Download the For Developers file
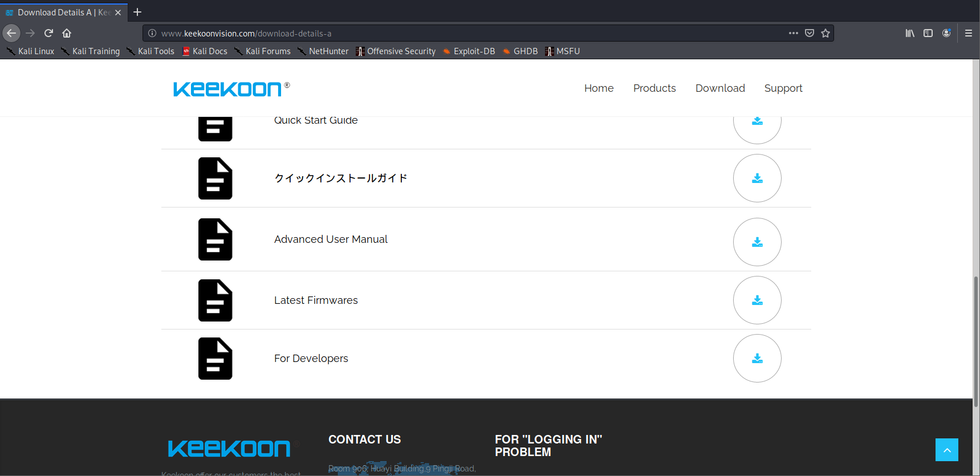The width and height of the screenshot is (980, 476). [x=757, y=359]
